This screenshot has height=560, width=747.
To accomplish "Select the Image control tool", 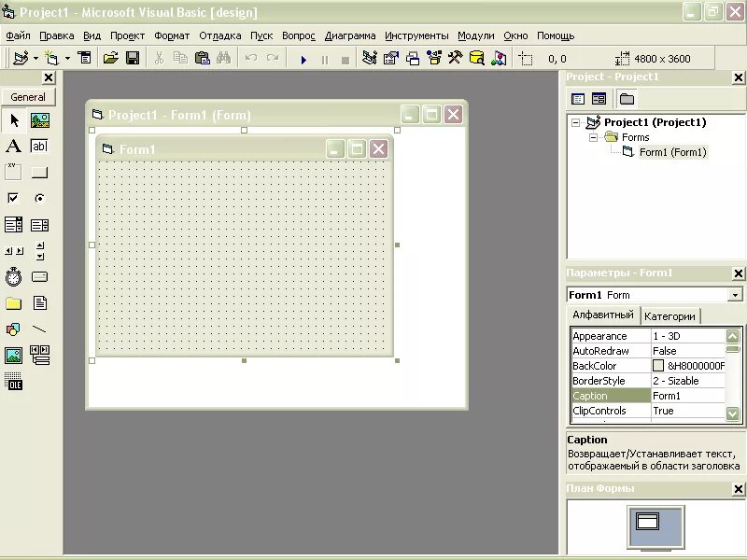I will point(14,356).
